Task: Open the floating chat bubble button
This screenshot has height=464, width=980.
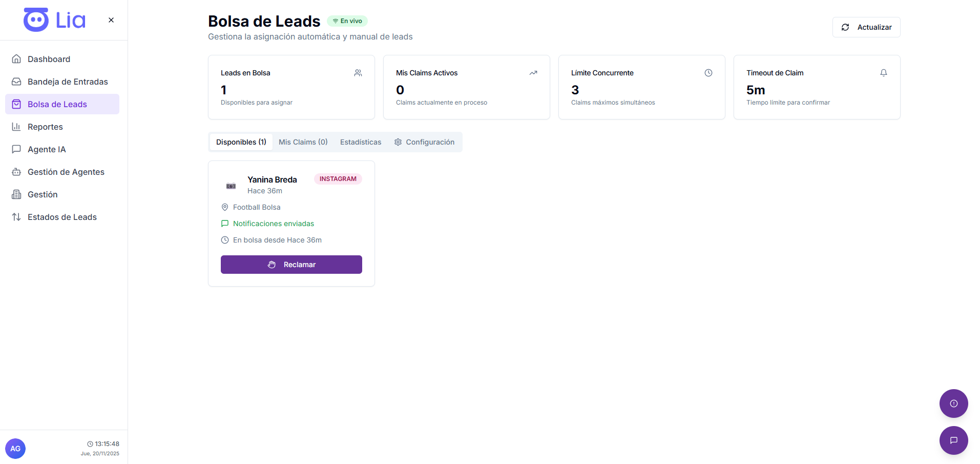Action: point(953,440)
